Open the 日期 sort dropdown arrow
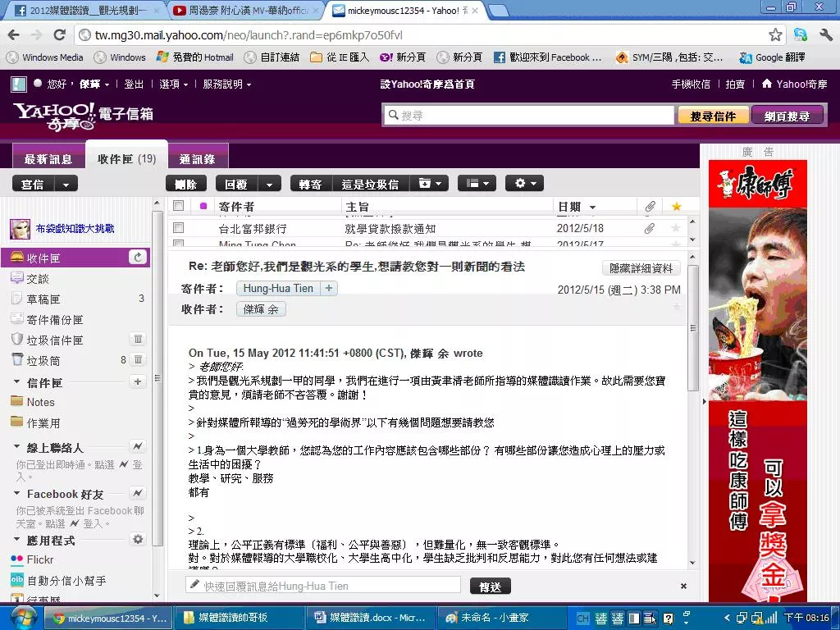Viewport: 840px width, 630px height. click(x=592, y=208)
